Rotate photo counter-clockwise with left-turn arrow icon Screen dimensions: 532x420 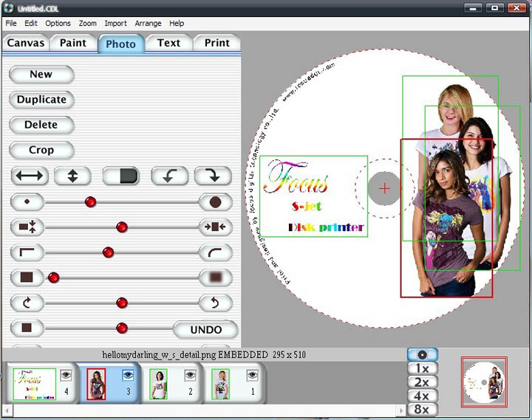click(170, 176)
